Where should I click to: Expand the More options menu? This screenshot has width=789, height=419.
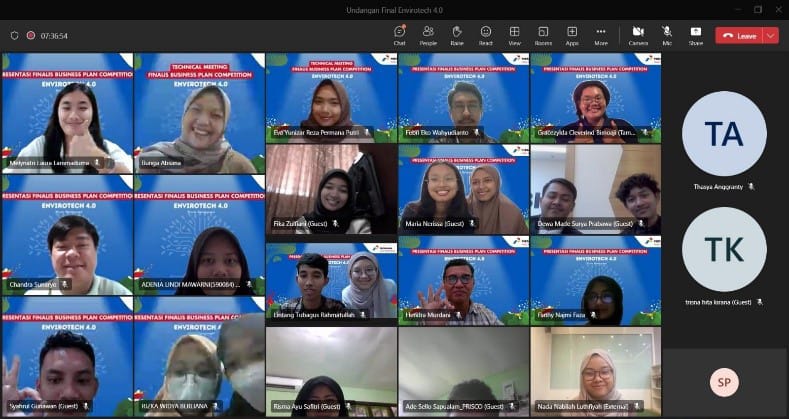601,35
